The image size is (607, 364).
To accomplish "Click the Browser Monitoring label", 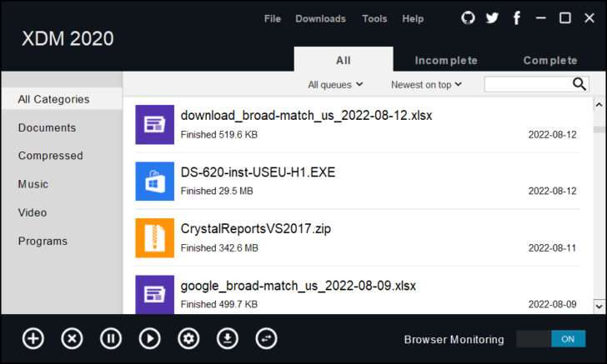I will coord(454,340).
